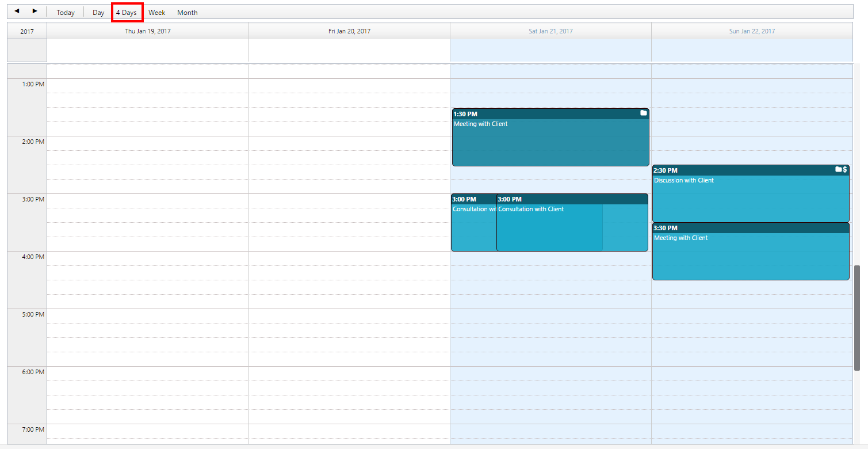The image size is (868, 449).
Task: Select Sat Jan 21, 2017 column header
Action: tap(550, 31)
